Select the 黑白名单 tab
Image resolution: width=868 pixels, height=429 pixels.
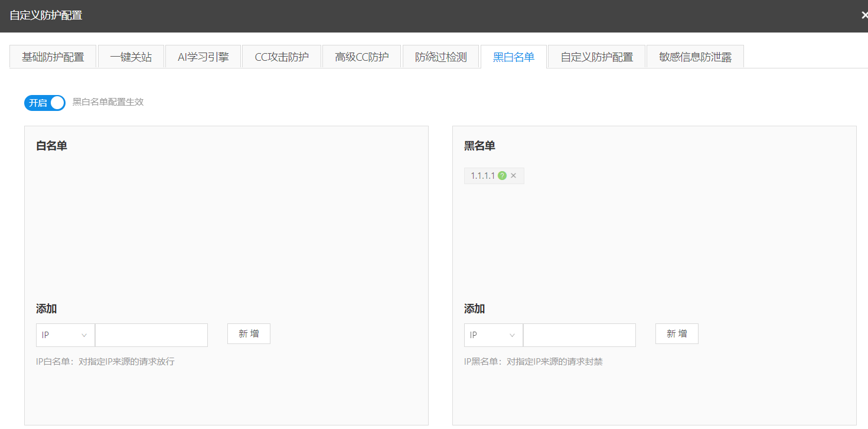pos(514,57)
